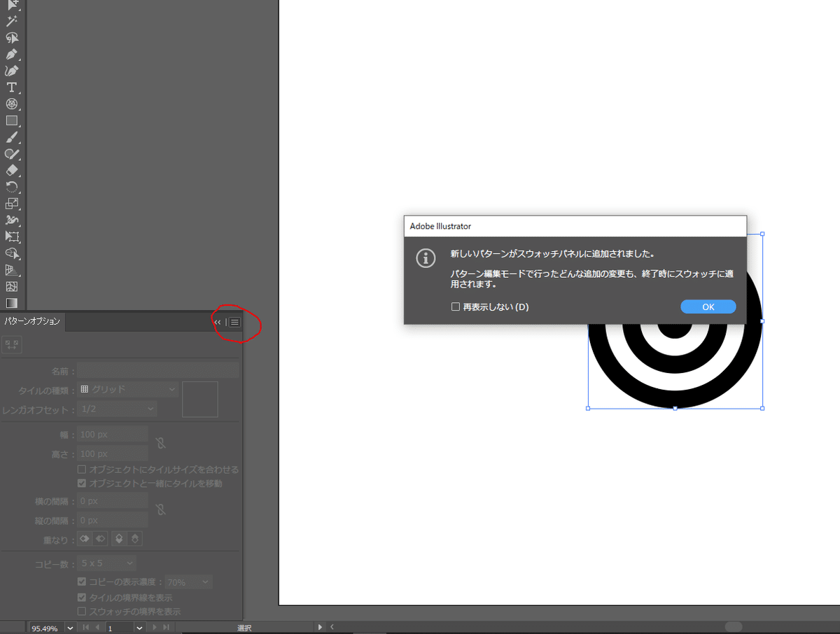The height and width of the screenshot is (634, 840).
Task: Click the scrollbar left arrow
Action: click(332, 628)
